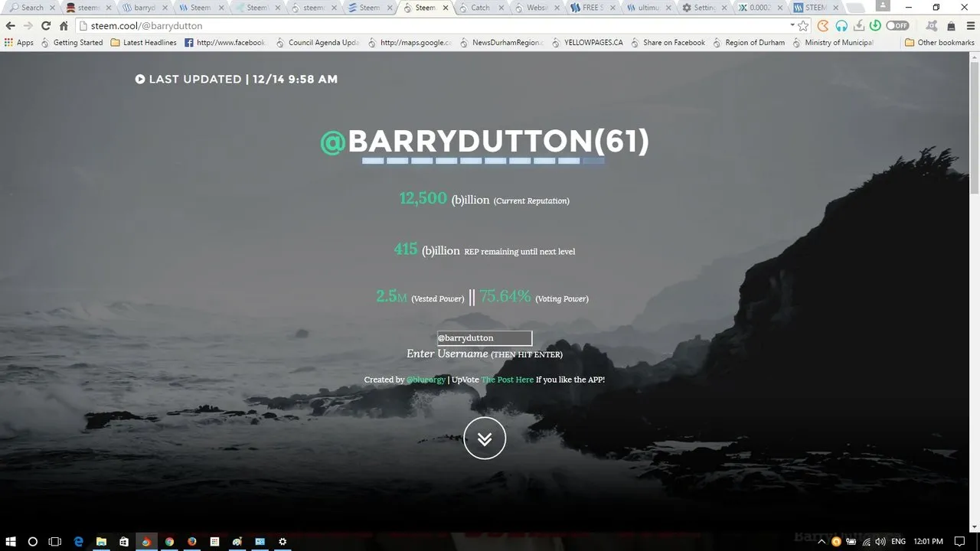Open the address bar dropdown arrow
The height and width of the screenshot is (551, 980).
pos(792,25)
